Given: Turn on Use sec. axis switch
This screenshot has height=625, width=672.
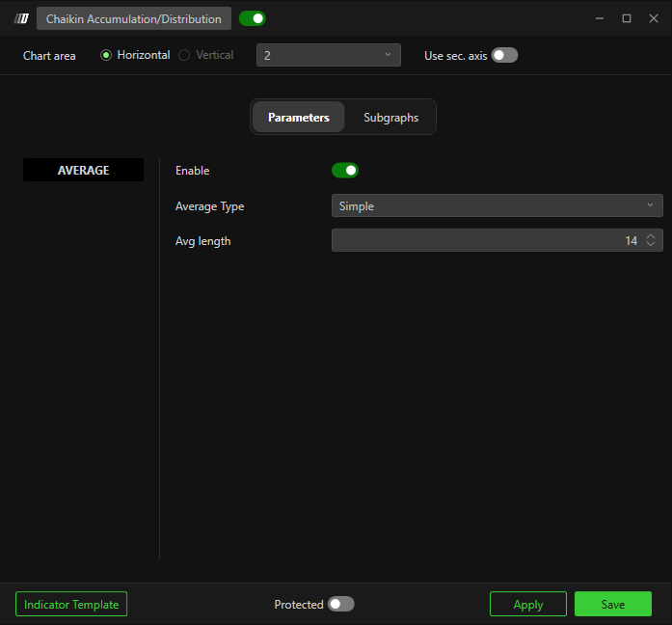Looking at the screenshot, I should (504, 55).
